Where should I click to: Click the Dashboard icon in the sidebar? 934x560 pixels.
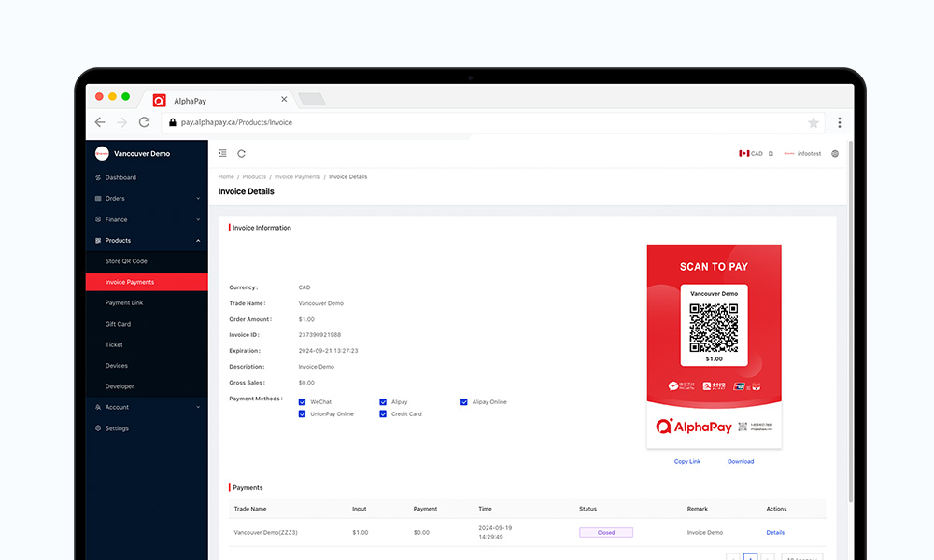[x=98, y=177]
